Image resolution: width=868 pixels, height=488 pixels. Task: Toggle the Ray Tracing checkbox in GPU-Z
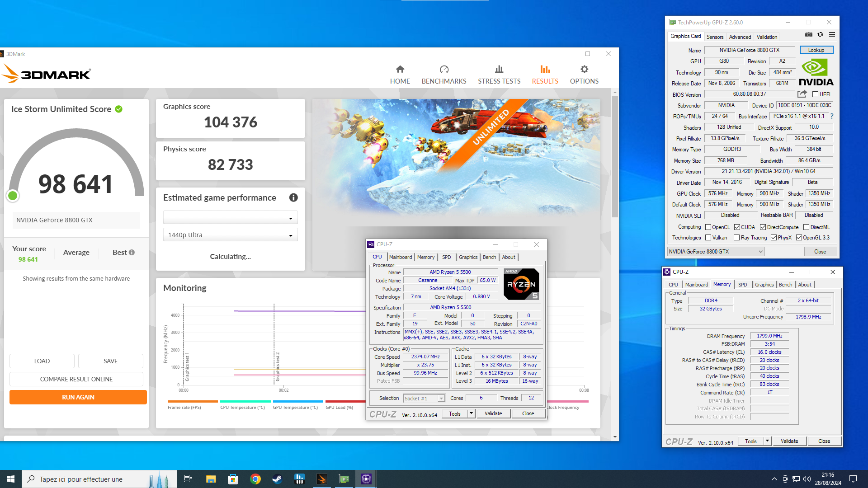(x=736, y=238)
